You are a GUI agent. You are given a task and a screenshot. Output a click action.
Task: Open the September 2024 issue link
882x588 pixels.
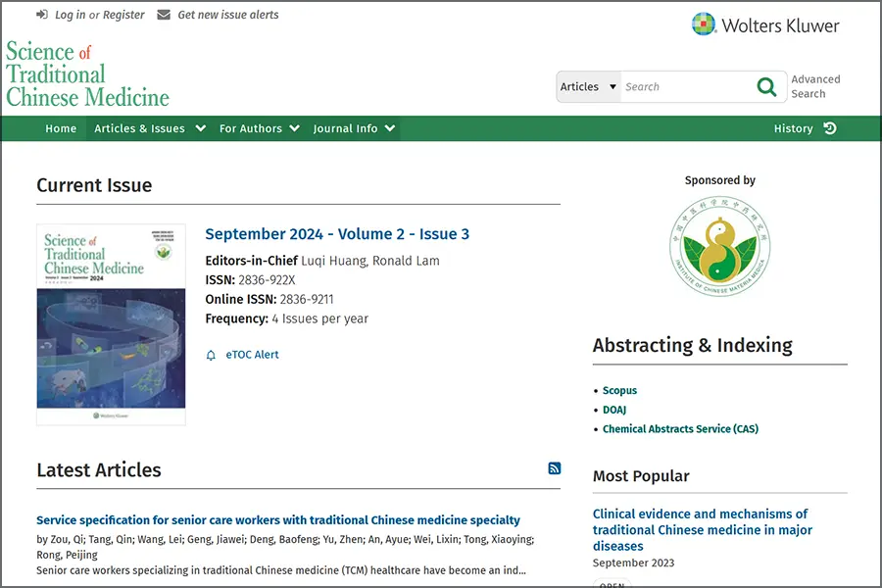pyautogui.click(x=337, y=234)
